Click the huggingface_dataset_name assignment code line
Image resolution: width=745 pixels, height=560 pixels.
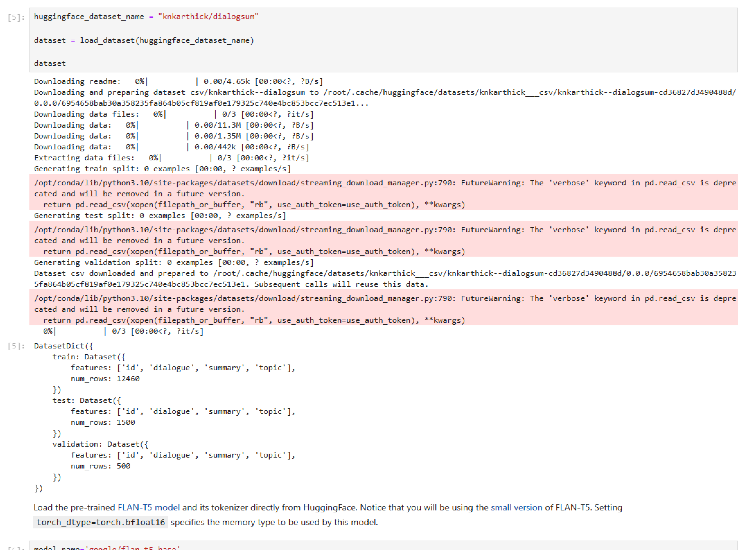pyautogui.click(x=146, y=16)
